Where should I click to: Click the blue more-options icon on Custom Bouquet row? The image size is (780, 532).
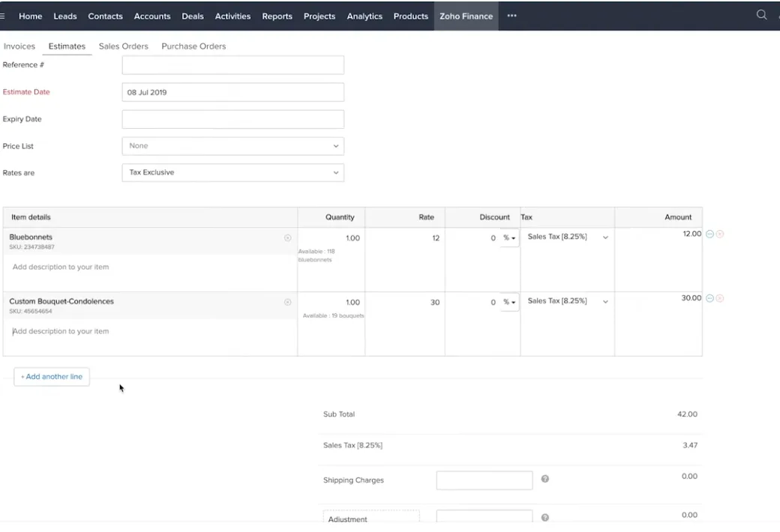click(710, 298)
